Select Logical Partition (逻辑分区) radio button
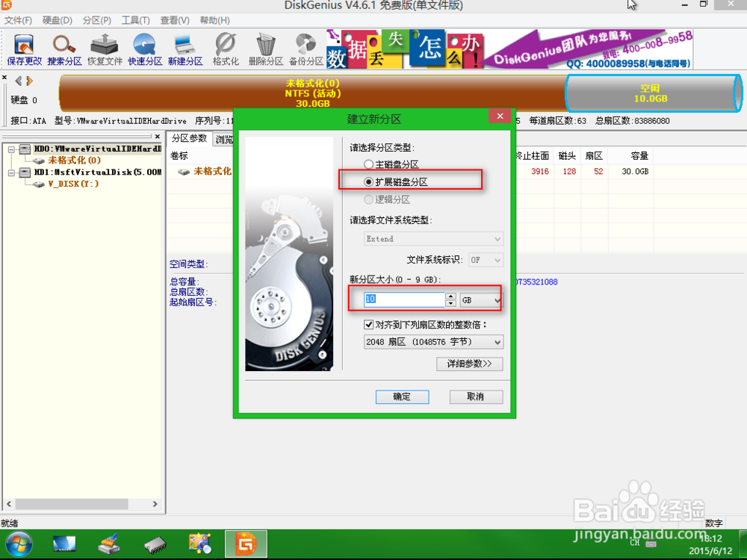This screenshot has height=560, width=747. pyautogui.click(x=368, y=199)
